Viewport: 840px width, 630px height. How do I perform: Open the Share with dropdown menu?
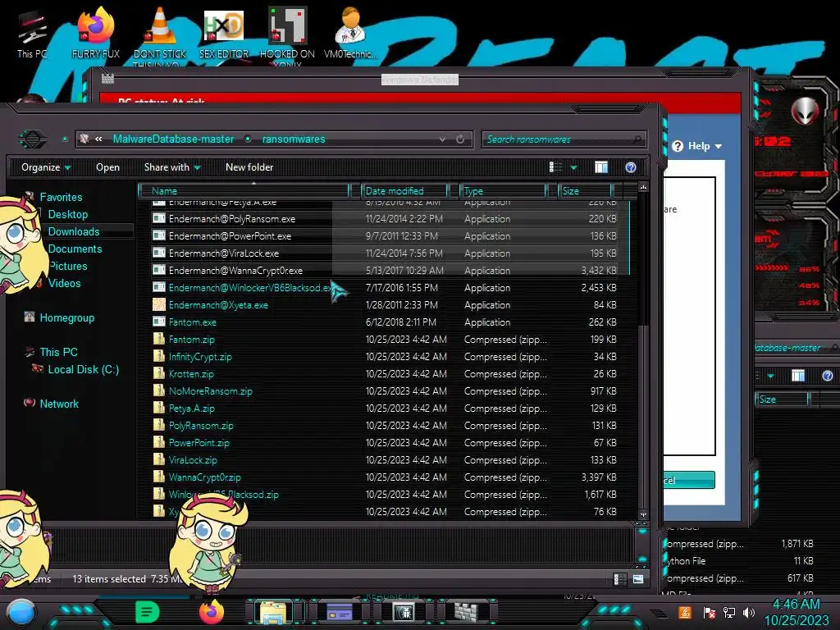(172, 167)
